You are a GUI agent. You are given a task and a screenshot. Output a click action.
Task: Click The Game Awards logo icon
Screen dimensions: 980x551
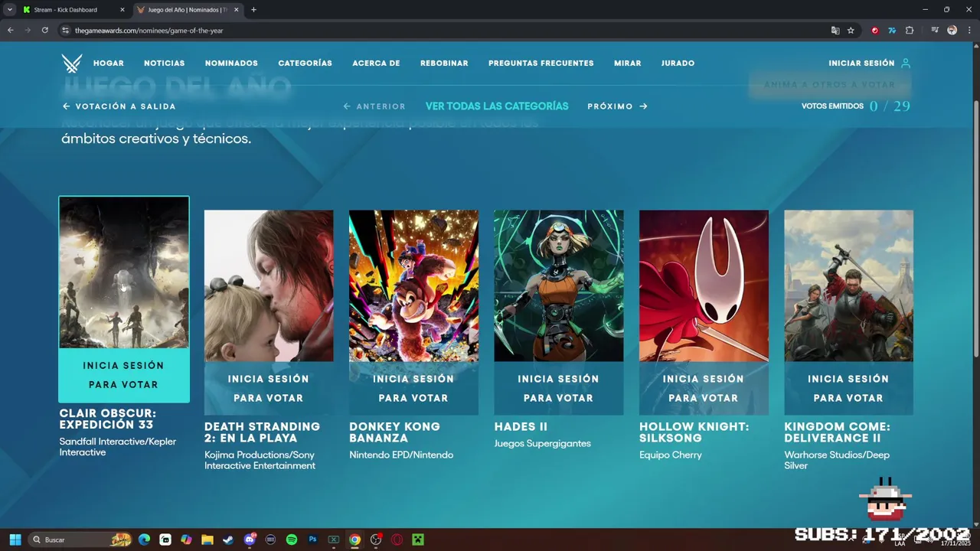tap(72, 64)
